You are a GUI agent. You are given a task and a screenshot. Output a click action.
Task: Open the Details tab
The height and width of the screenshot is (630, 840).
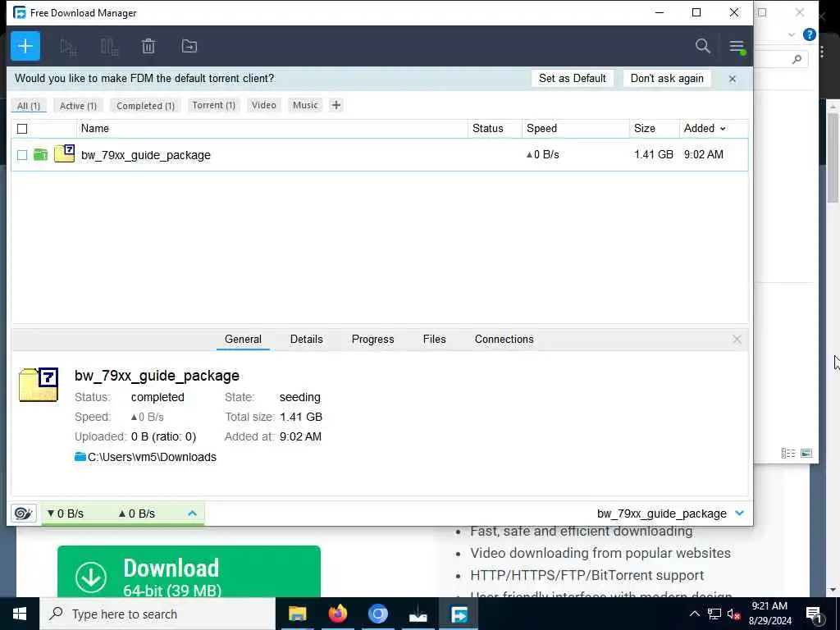[x=307, y=339]
